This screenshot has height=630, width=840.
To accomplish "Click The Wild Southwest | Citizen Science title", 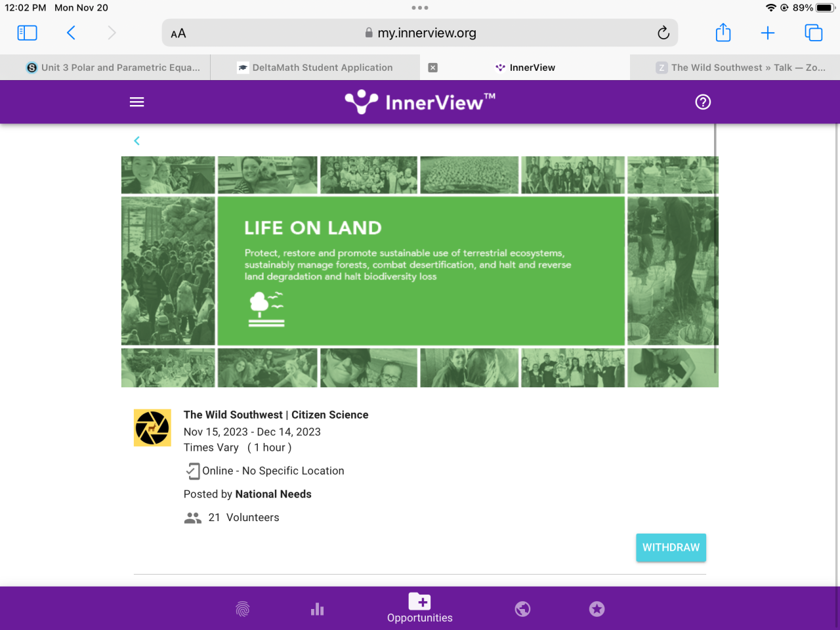I will (276, 415).
